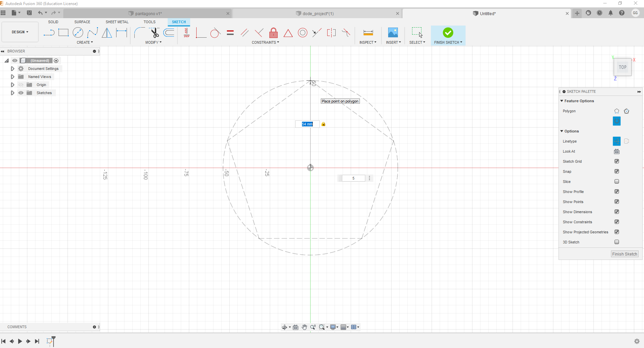Turn on the Slice checkbox
Screen dimensions: 644x348
616,182
